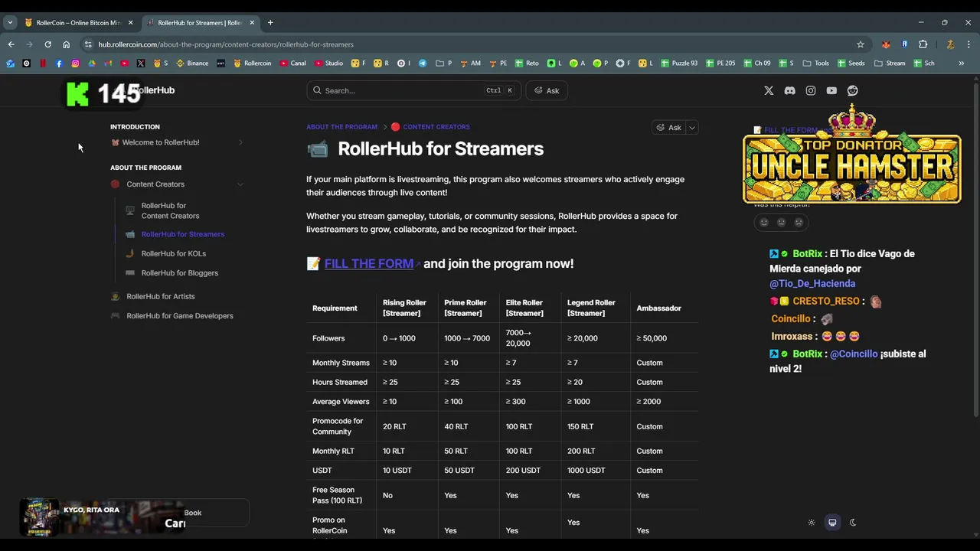The height and width of the screenshot is (551, 980).
Task: Rate page with neutral face icon
Action: [781, 222]
